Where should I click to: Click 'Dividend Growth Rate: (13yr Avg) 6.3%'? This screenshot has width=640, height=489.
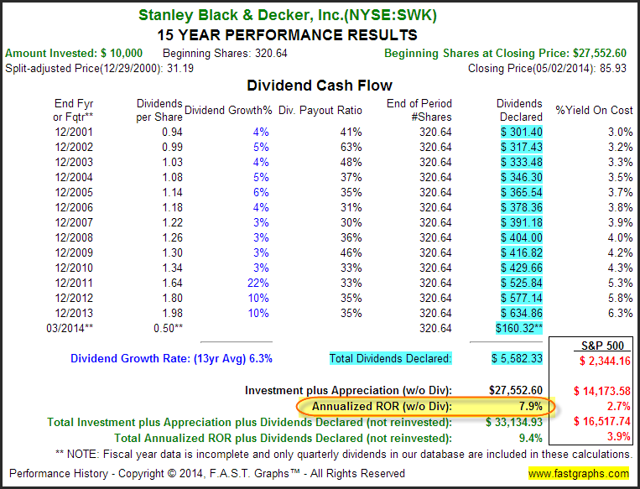coord(171,358)
